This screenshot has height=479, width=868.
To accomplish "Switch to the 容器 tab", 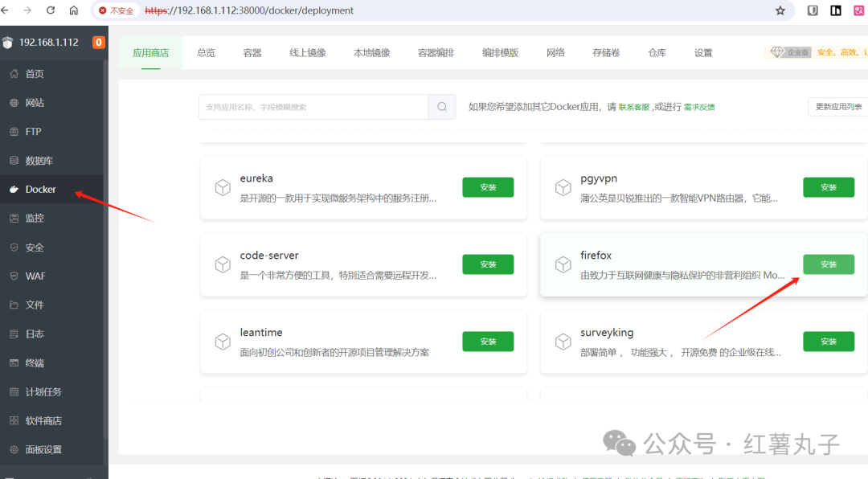I will (x=252, y=53).
